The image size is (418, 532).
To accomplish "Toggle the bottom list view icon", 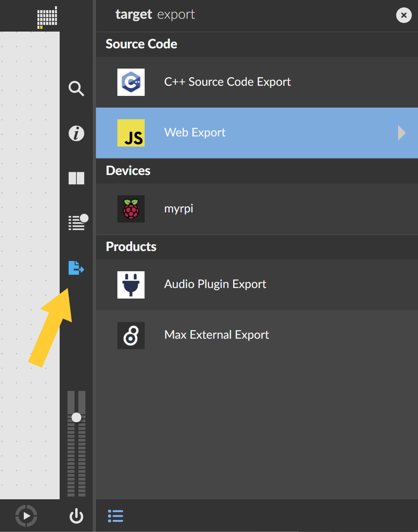I will point(115,516).
